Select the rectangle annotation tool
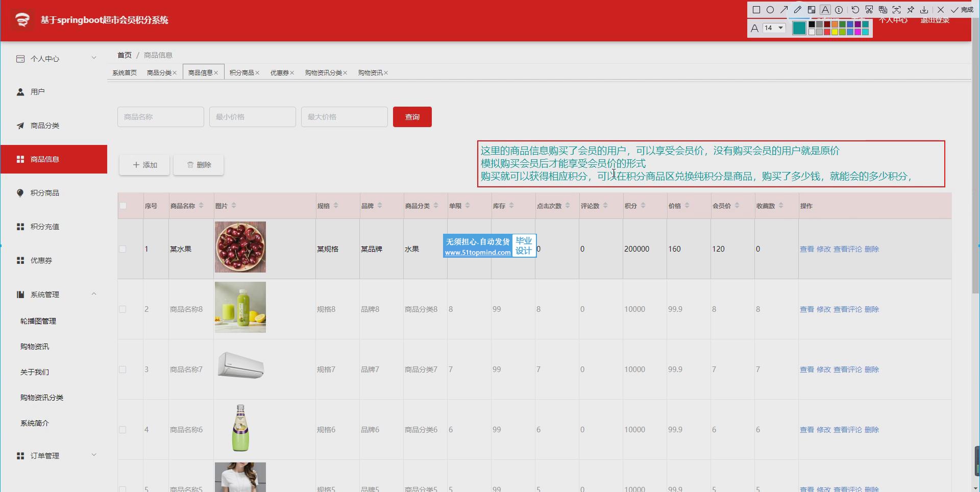Image resolution: width=980 pixels, height=492 pixels. (x=756, y=10)
